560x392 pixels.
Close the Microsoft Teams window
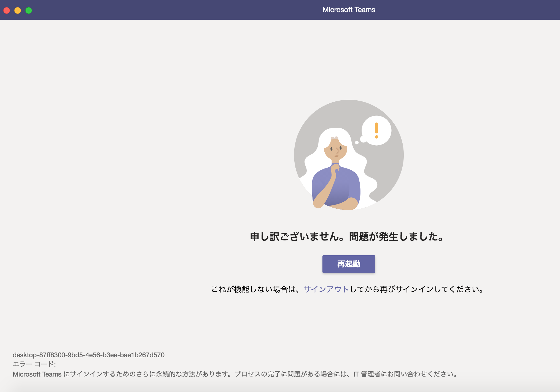pyautogui.click(x=7, y=10)
